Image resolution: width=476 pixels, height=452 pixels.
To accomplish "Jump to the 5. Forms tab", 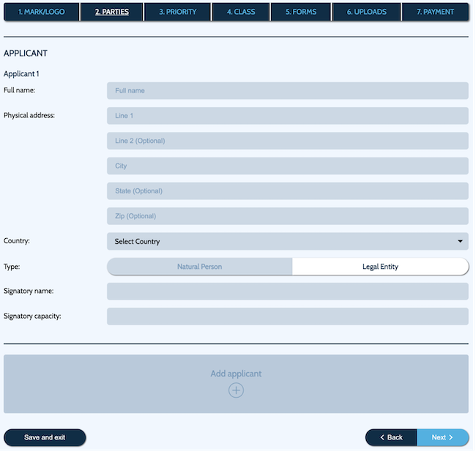I will (x=301, y=12).
